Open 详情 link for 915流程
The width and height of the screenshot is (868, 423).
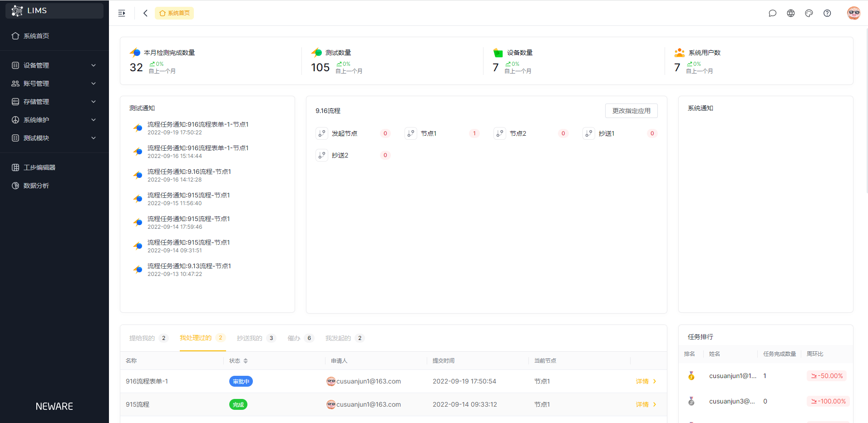(642, 404)
